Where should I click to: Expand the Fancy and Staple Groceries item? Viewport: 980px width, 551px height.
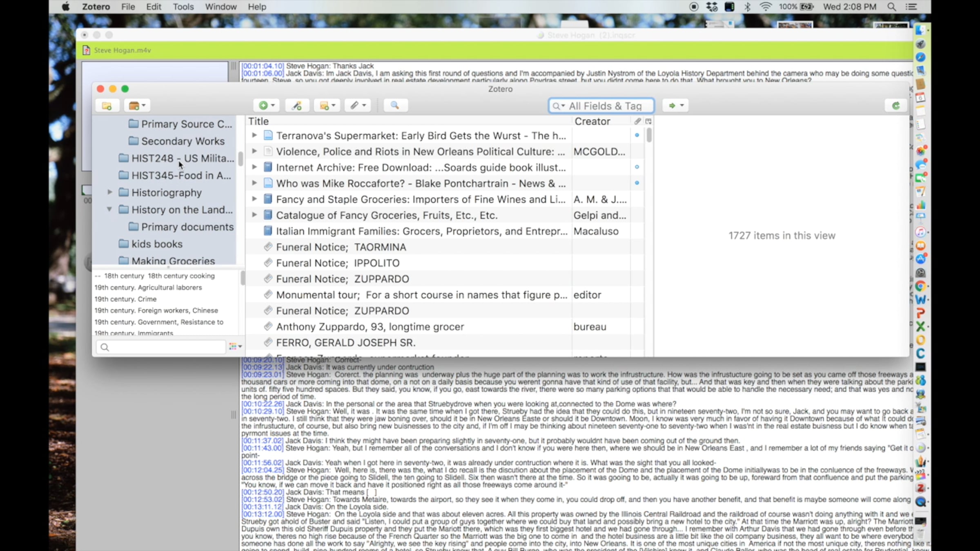(x=254, y=199)
